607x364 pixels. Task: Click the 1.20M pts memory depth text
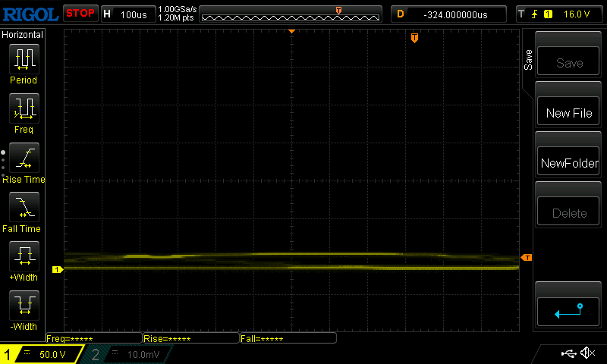pyautogui.click(x=176, y=17)
